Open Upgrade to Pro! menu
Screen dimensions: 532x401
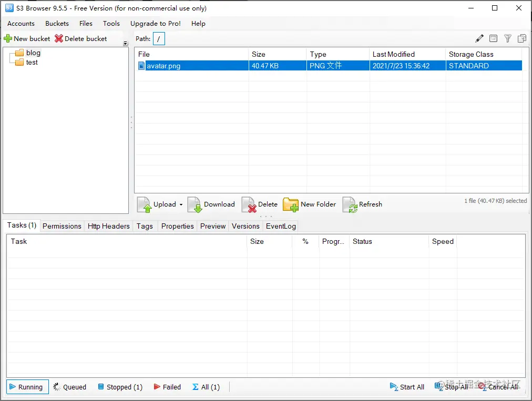click(156, 24)
